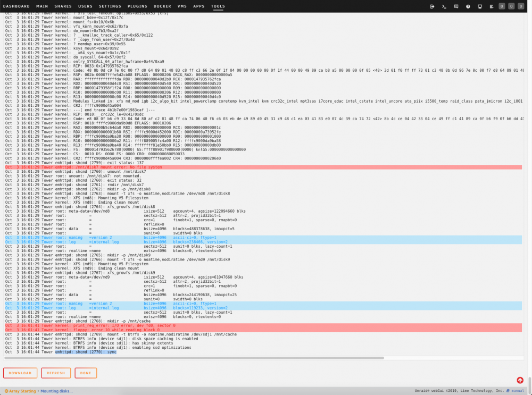Click the middle notification counter badge
The image size is (532, 395).
point(511,6)
